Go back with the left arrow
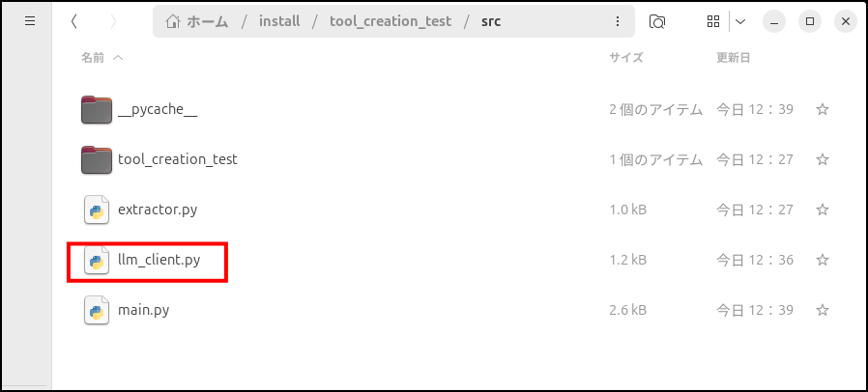868x392 pixels. coord(73,21)
